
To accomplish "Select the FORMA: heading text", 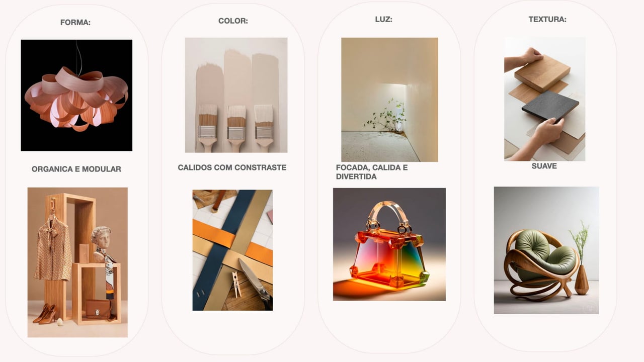I will click(x=75, y=23).
